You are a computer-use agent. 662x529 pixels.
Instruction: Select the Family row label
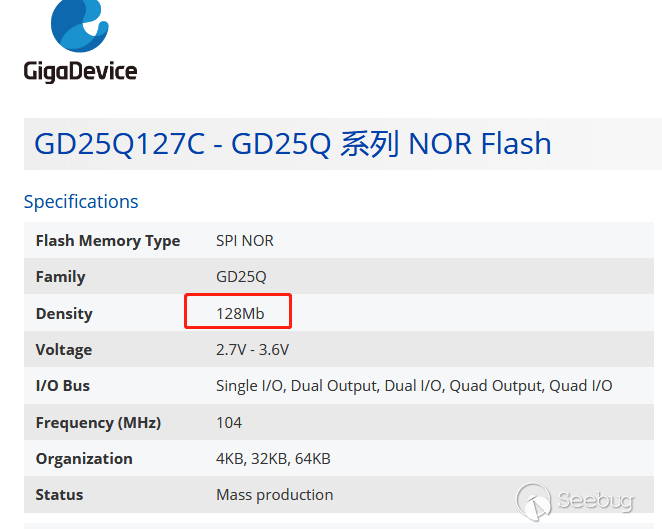[x=60, y=277]
